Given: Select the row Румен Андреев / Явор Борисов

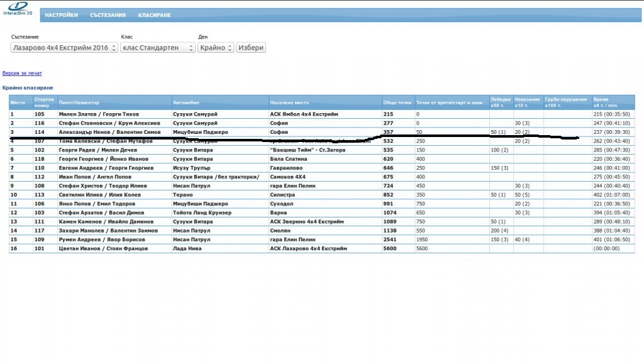Looking at the screenshot, I should (x=321, y=239).
